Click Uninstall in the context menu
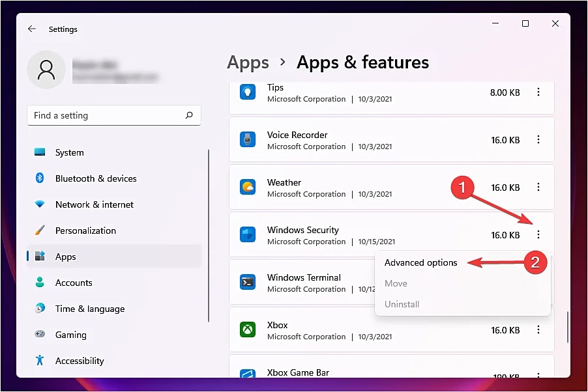This screenshot has height=392, width=588. click(402, 304)
